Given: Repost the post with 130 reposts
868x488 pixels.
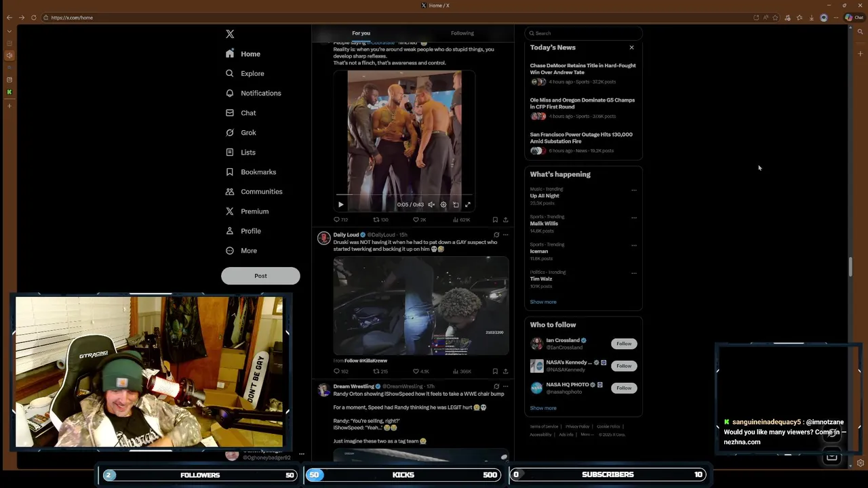Looking at the screenshot, I should (380, 220).
